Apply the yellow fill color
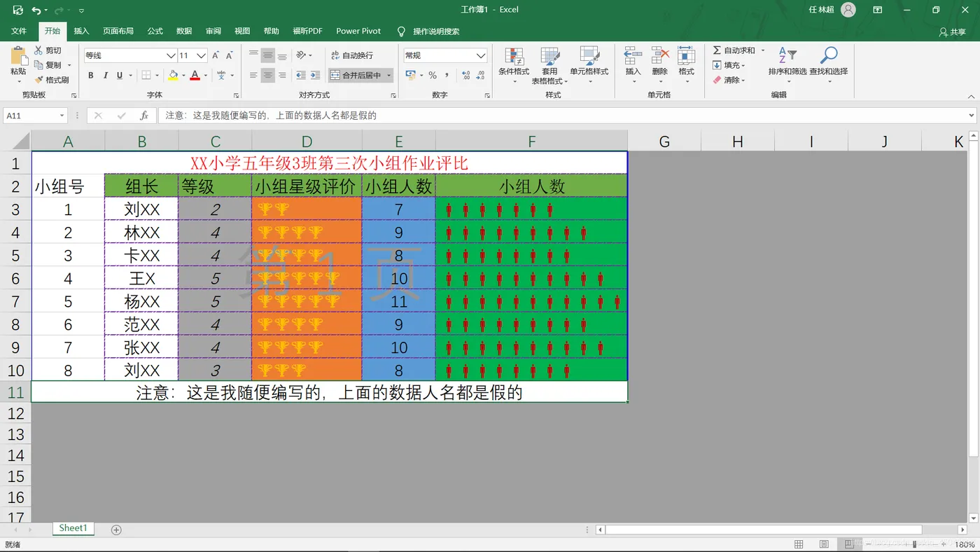The width and height of the screenshot is (980, 552). (173, 75)
